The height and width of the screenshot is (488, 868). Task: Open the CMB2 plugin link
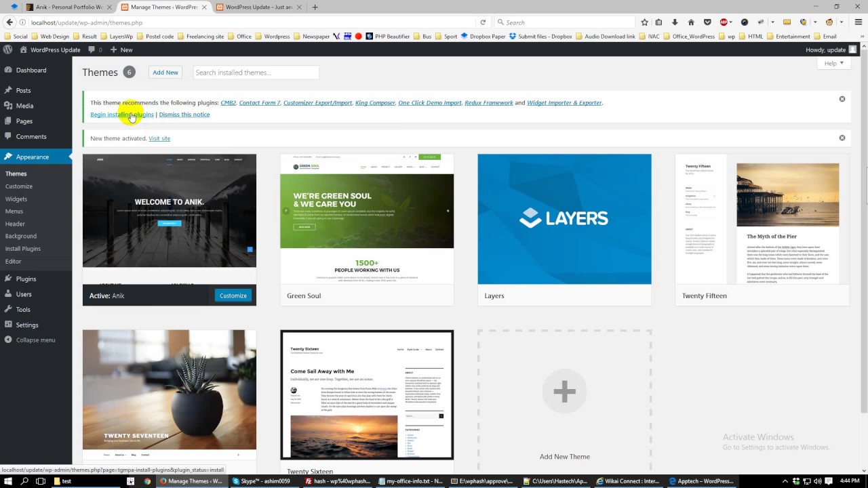pos(229,103)
